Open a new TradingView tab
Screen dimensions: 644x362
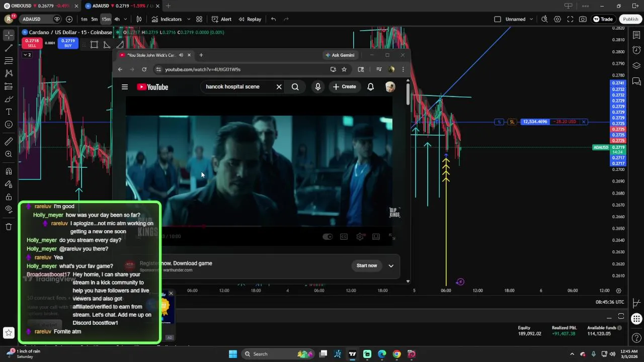(x=168, y=6)
